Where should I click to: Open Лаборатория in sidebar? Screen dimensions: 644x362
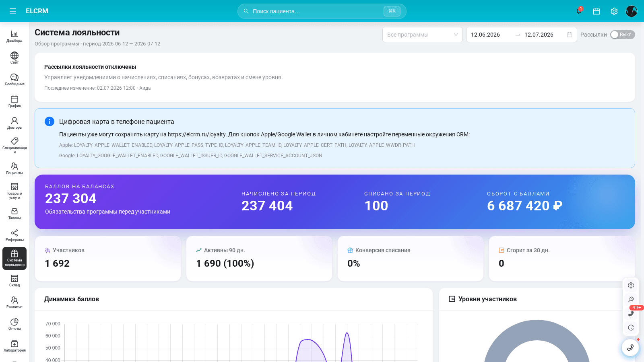14,346
